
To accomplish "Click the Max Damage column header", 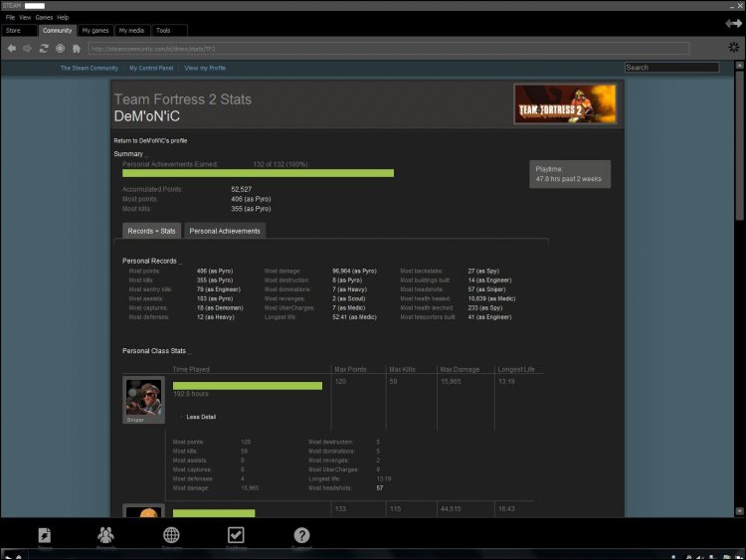I will [x=460, y=369].
